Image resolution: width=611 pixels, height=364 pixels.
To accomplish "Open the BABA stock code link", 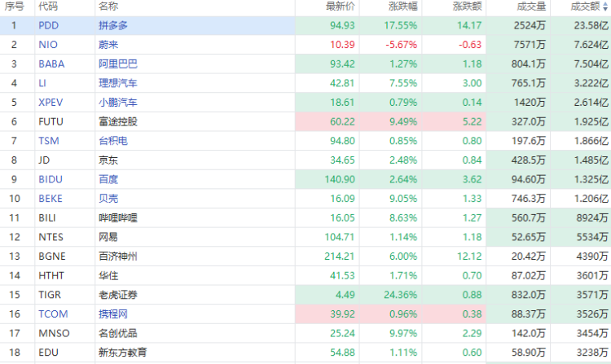I will 51,64.
